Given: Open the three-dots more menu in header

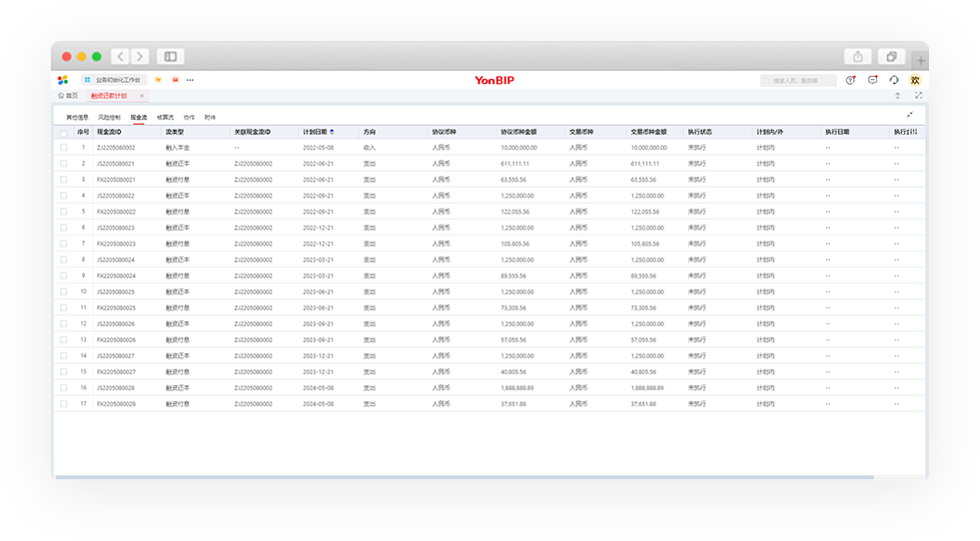Looking at the screenshot, I should (x=190, y=80).
